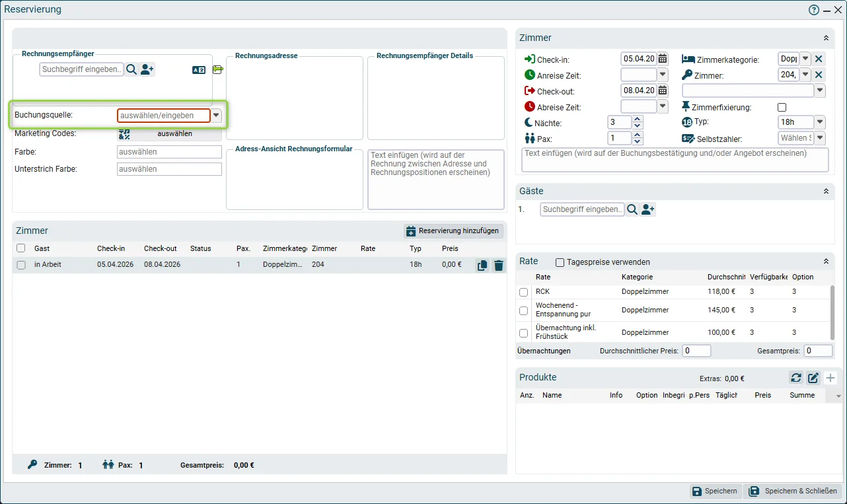
Task: Click Speichern & Schließen
Action: pos(793,491)
